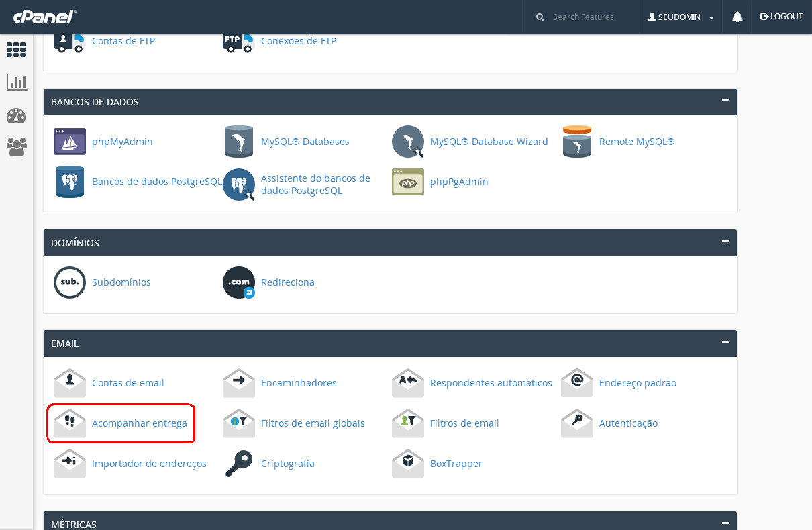Open the Filtros de email link

tap(464, 423)
